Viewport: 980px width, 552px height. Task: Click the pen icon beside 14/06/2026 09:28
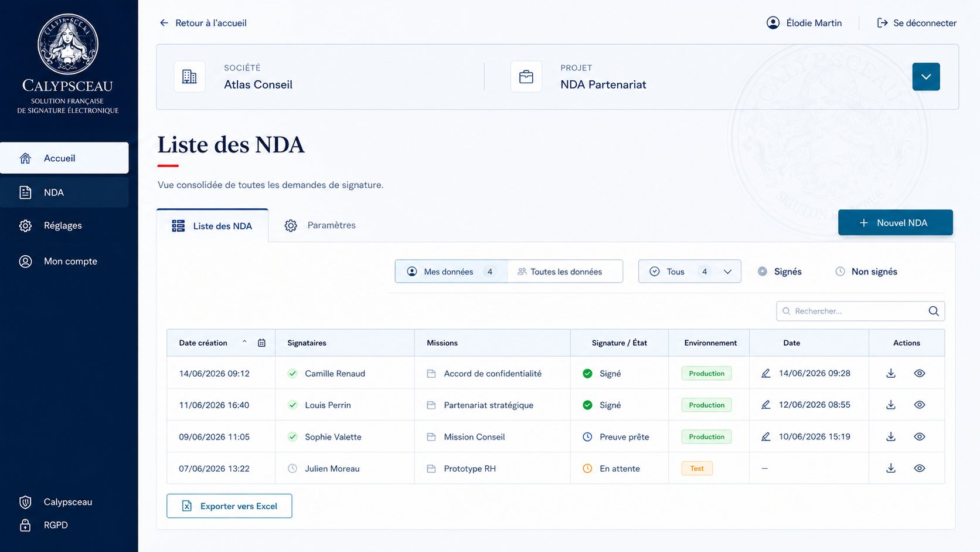pyautogui.click(x=765, y=374)
